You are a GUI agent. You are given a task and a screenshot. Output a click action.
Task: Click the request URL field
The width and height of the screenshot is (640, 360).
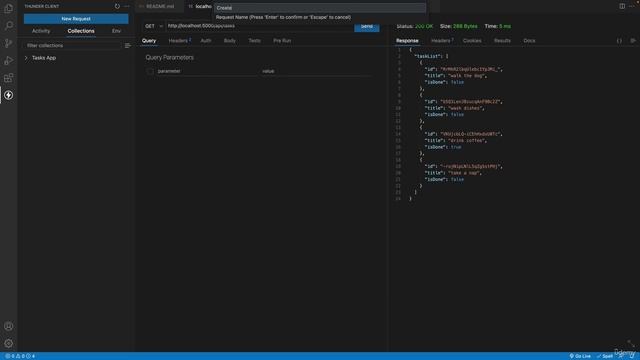pos(260,26)
